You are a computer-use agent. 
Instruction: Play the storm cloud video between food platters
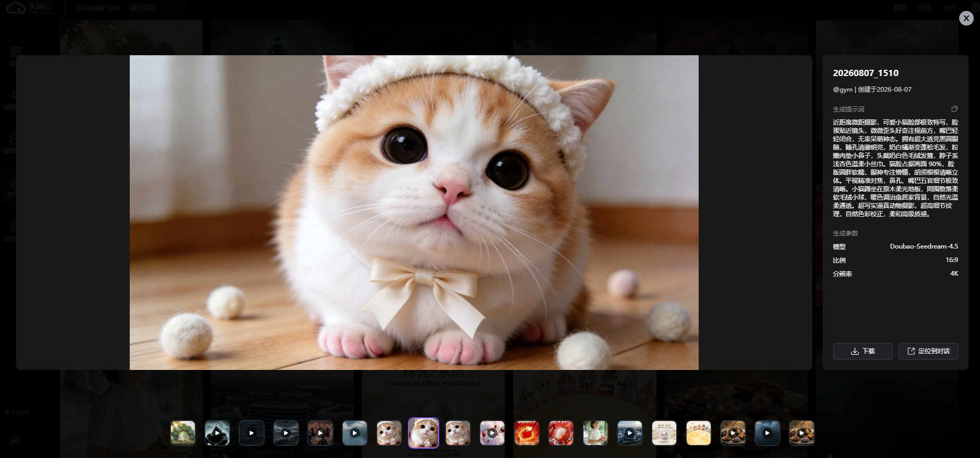767,433
